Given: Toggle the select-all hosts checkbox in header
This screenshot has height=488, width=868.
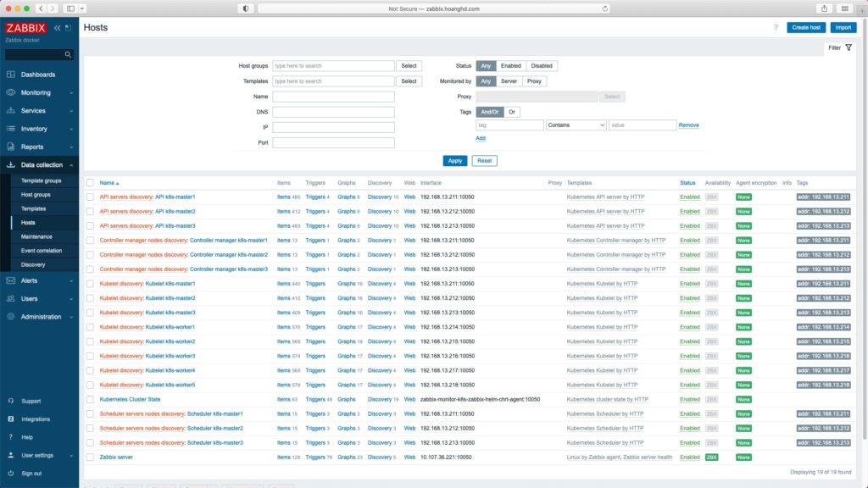Looking at the screenshot, I should pos(90,183).
